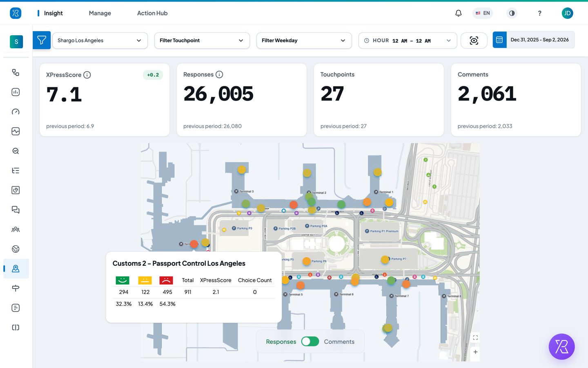Open the pie chart sidebar icon
The image size is (588, 368).
click(x=16, y=190)
